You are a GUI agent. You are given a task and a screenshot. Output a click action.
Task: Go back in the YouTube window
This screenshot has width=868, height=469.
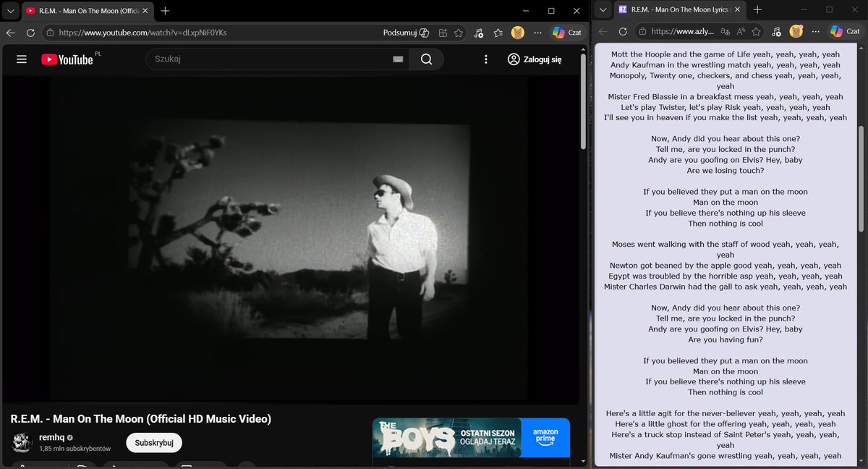pyautogui.click(x=11, y=33)
